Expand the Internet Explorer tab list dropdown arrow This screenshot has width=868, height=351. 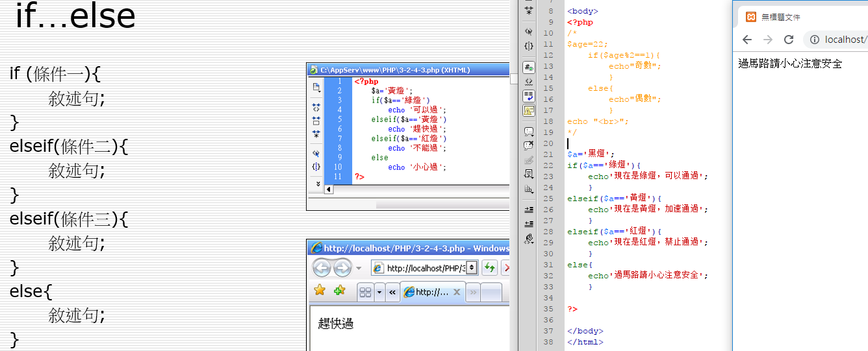(379, 292)
